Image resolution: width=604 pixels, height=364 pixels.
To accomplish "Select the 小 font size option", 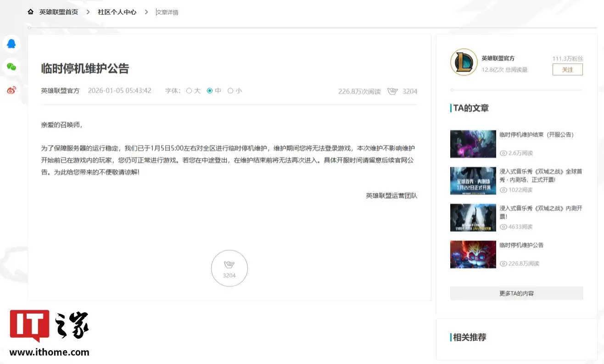I will coord(230,90).
